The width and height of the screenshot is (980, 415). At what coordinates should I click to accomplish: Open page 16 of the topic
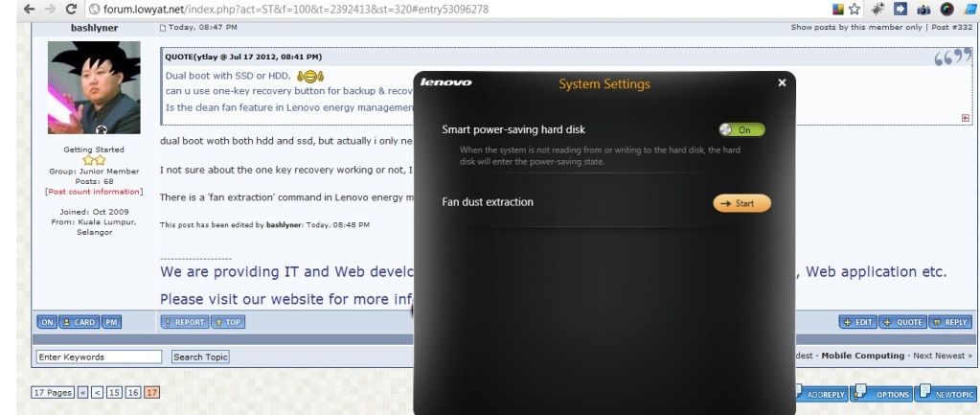point(132,393)
